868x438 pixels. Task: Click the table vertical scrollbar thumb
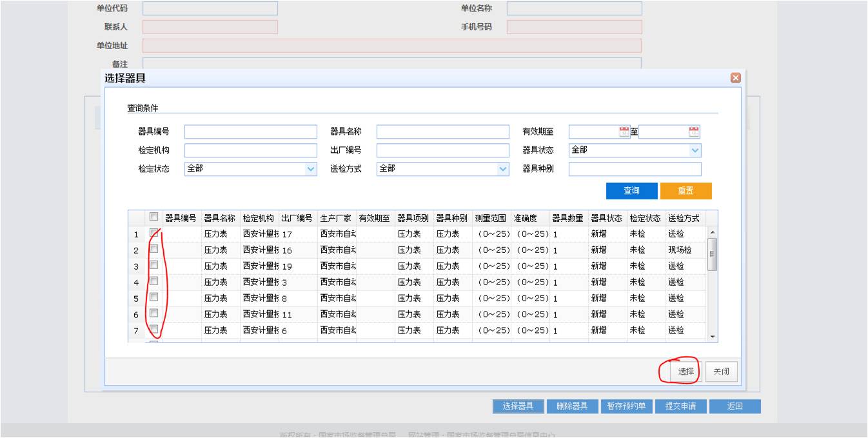click(713, 254)
